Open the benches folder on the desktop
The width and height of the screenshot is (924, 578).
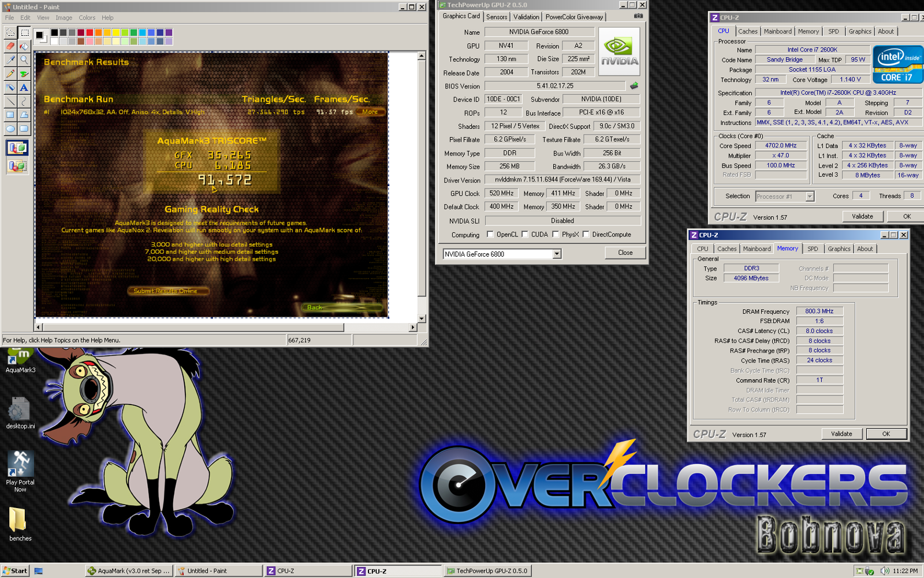click(20, 524)
